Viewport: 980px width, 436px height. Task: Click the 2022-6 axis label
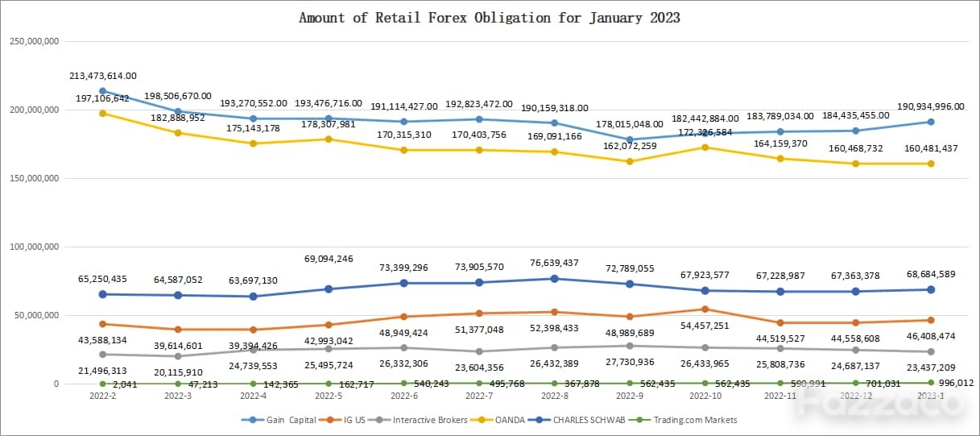coord(403,397)
